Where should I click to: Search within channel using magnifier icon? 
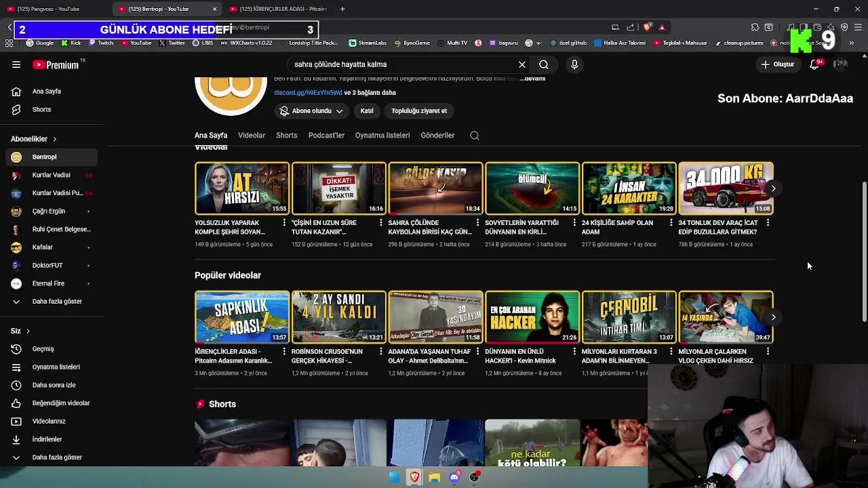pyautogui.click(x=475, y=136)
